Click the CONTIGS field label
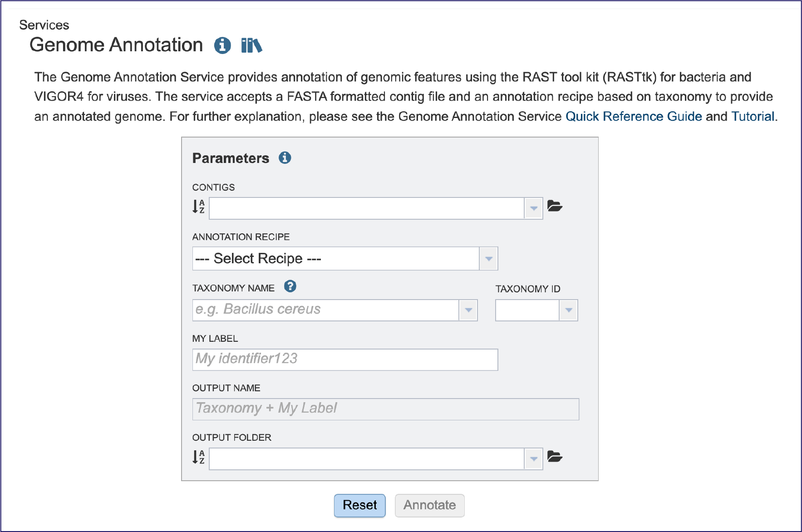 (213, 187)
